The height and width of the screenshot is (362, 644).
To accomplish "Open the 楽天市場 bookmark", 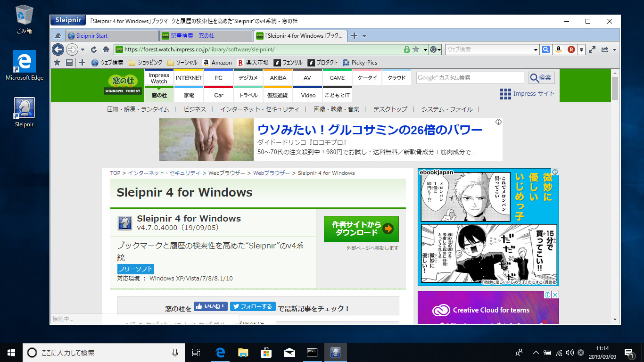I will click(x=253, y=62).
